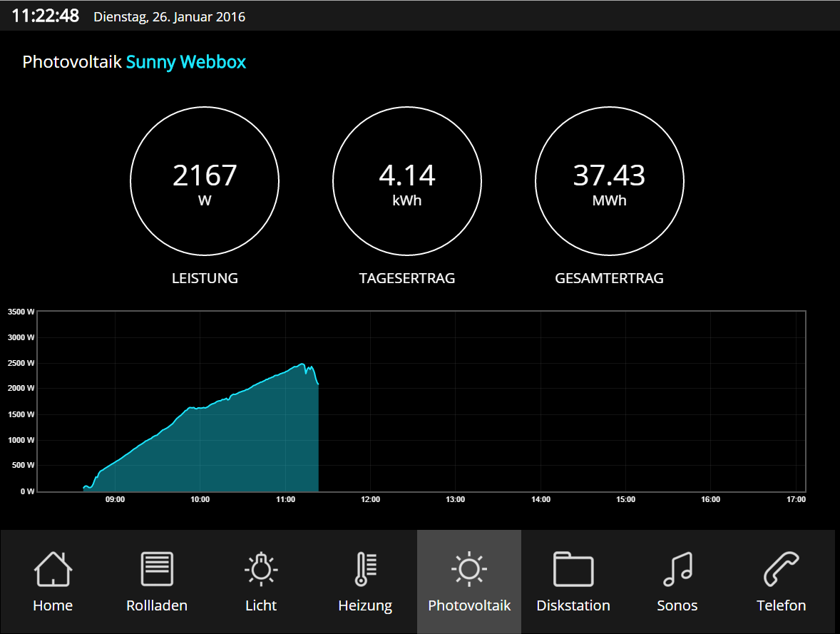Click the 15:00 label on chart axis
The image size is (840, 634).
point(625,499)
